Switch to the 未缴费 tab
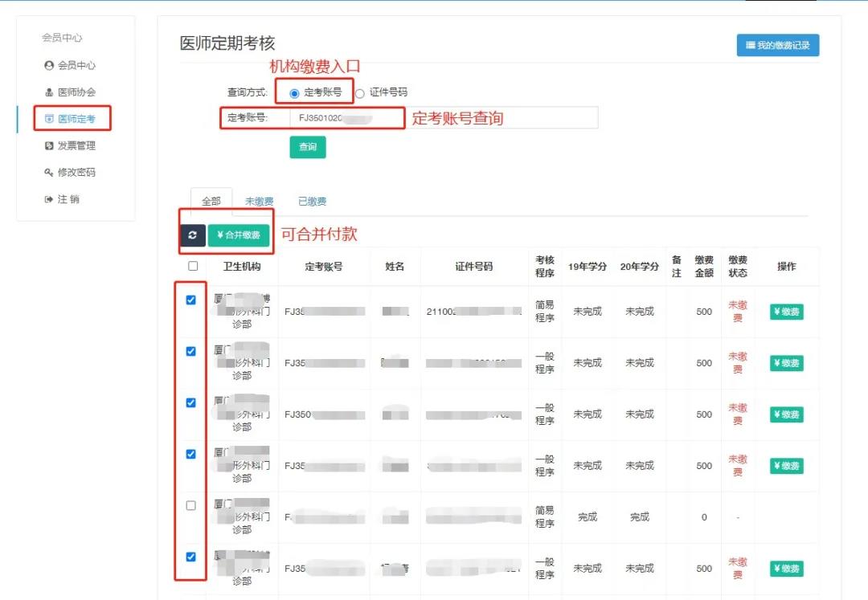868x600 pixels. (x=259, y=202)
